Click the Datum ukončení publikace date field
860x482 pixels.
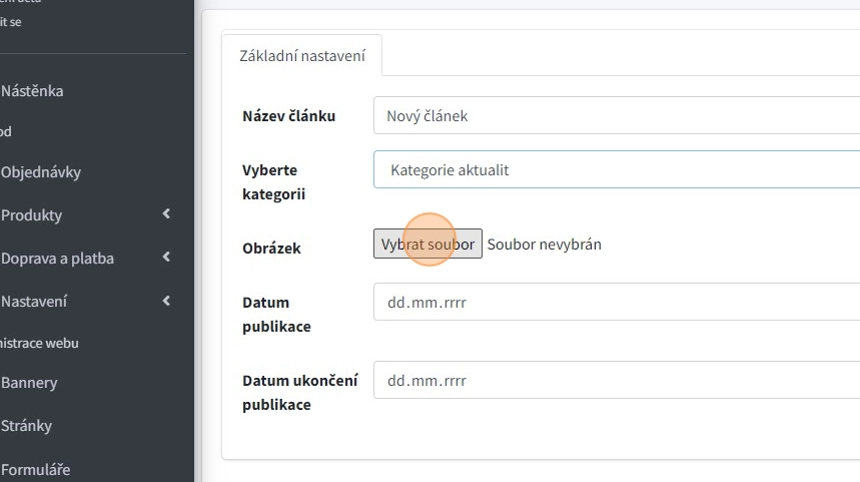click(x=616, y=381)
